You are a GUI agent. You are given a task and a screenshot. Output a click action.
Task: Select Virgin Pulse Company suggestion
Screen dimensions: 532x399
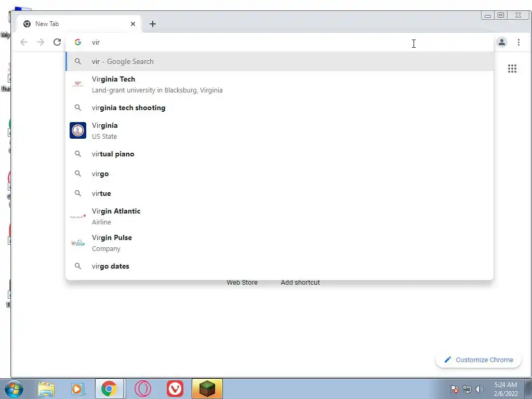click(280, 243)
